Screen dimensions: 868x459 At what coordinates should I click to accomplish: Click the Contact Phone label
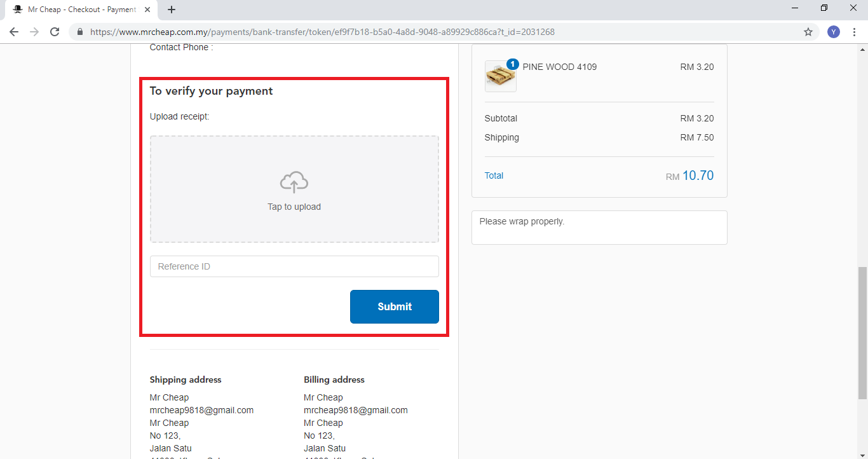tap(181, 48)
